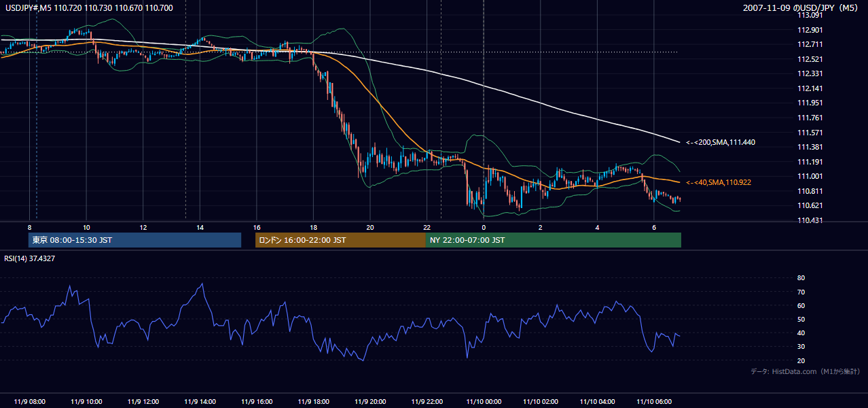This screenshot has height=408, width=868.
Task: Click hour label 8 under price chart
Action: click(30, 227)
